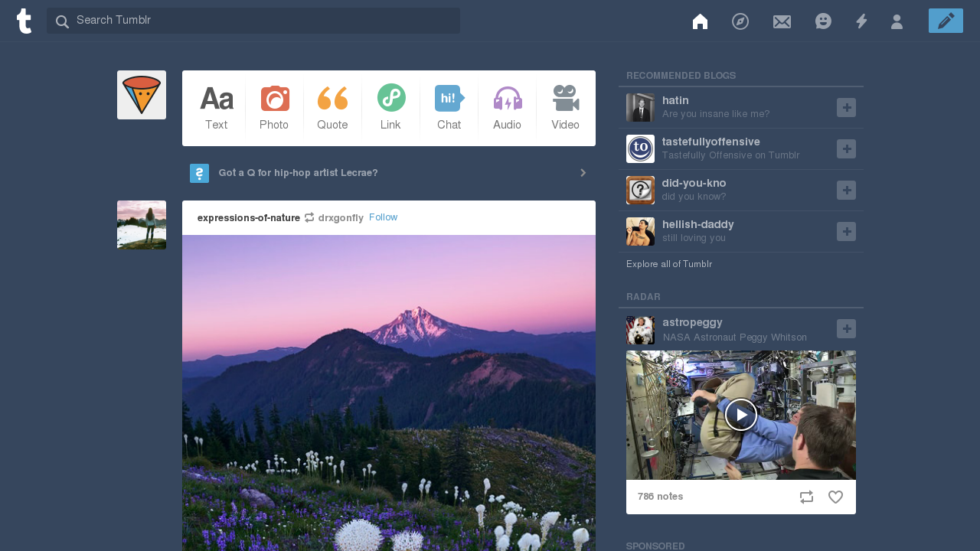
Task: Open the astropeggy blog name
Action: coord(692,322)
